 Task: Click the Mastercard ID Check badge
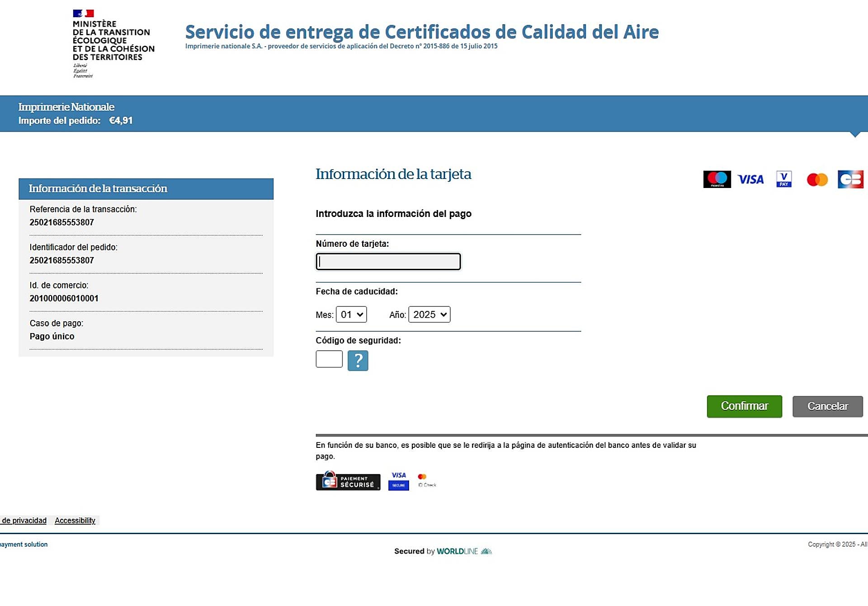(427, 481)
